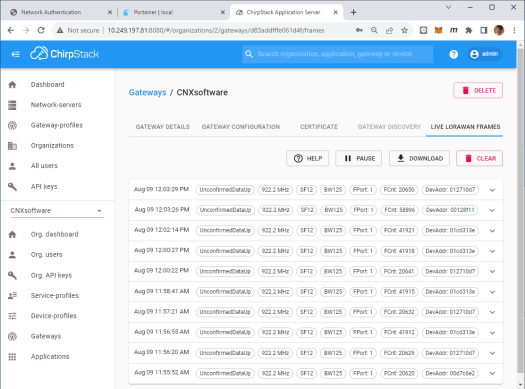Click the Download frames button
This screenshot has width=525, height=389.
click(x=420, y=158)
